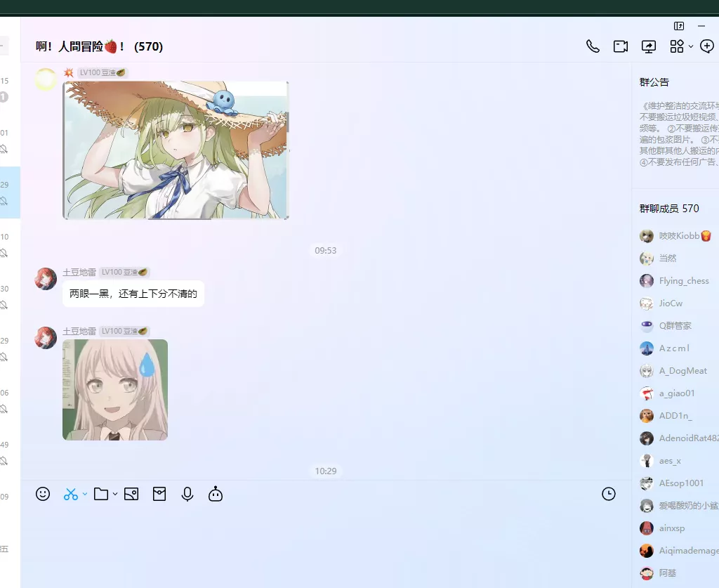Open the group apps grid icon
719x588 pixels.
point(676,46)
